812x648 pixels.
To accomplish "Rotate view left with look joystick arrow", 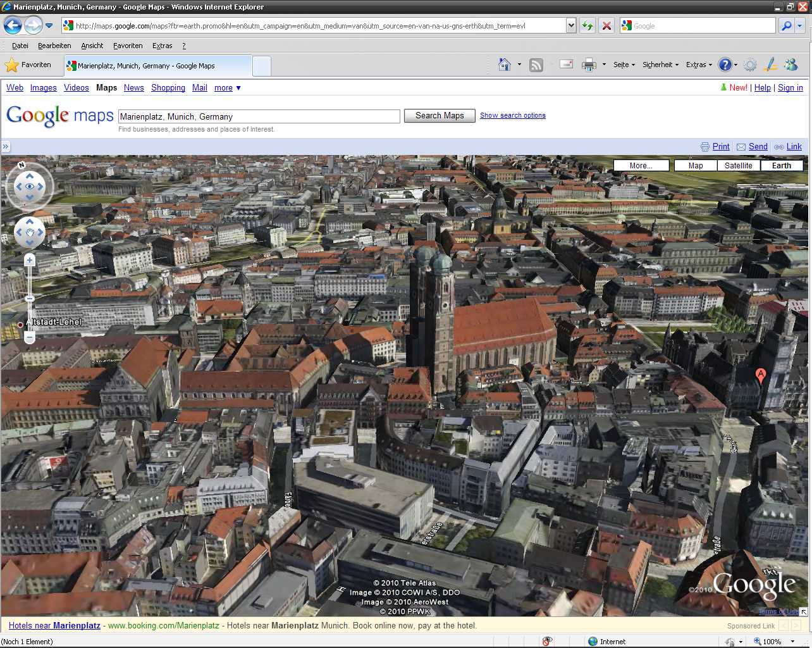I will [18, 187].
